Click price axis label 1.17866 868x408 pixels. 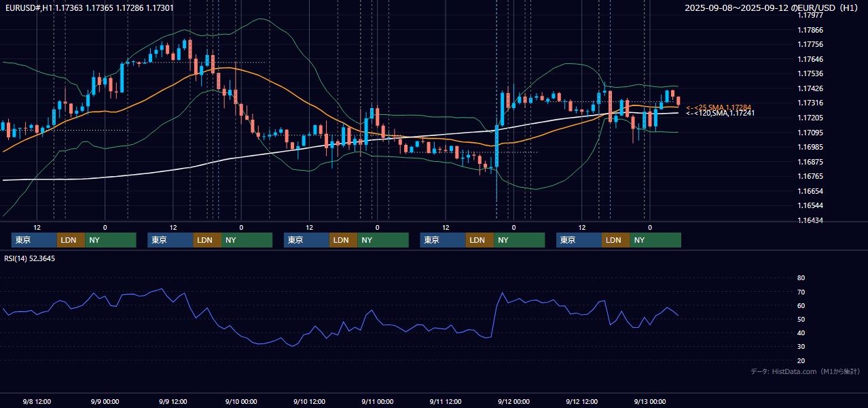pyautogui.click(x=810, y=30)
